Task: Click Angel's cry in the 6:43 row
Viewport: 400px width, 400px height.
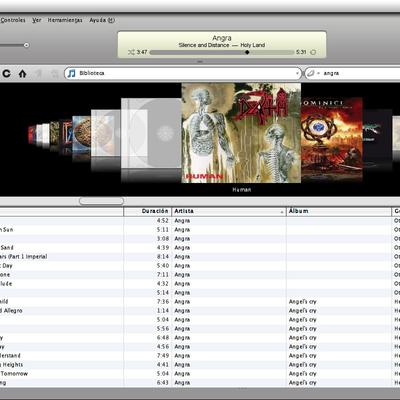Action: 302,383
